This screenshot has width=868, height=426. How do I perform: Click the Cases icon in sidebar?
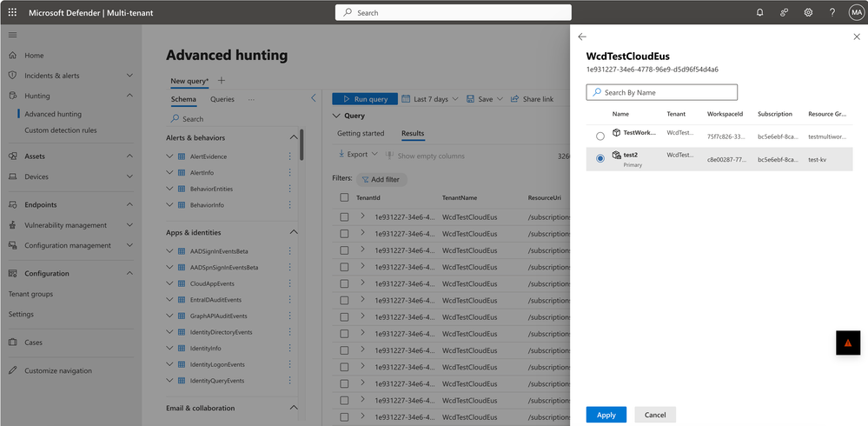coord(13,343)
